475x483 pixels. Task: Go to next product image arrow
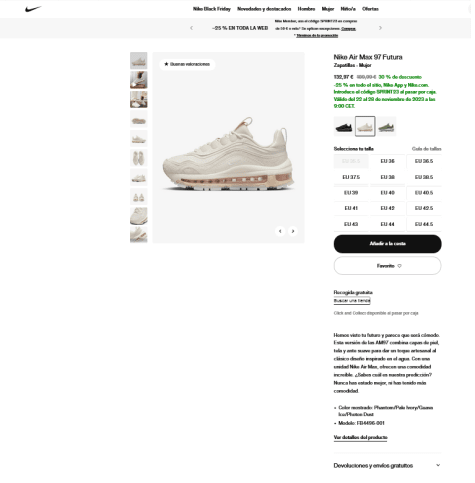point(293,231)
